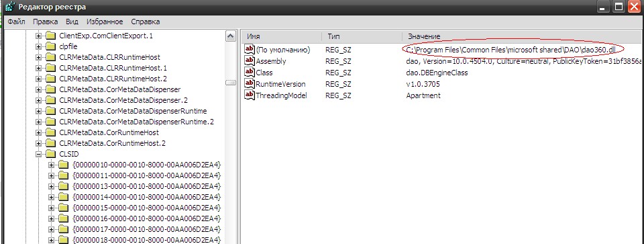Select the CLRMetaData.CorMetaDataDispenser key label
This screenshot has width=644, height=244.
(x=120, y=89)
